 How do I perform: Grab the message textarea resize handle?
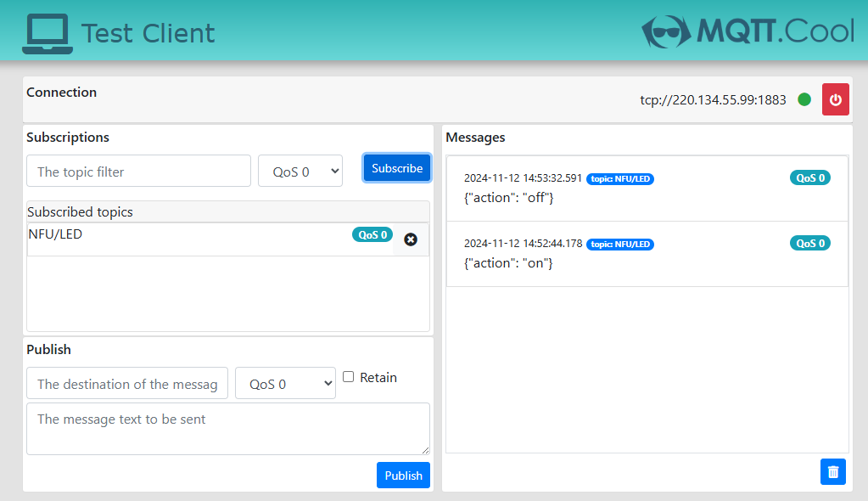[425, 451]
